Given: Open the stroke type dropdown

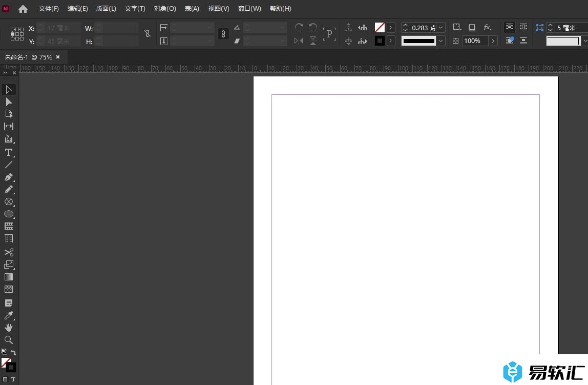Looking at the screenshot, I should click(x=441, y=40).
